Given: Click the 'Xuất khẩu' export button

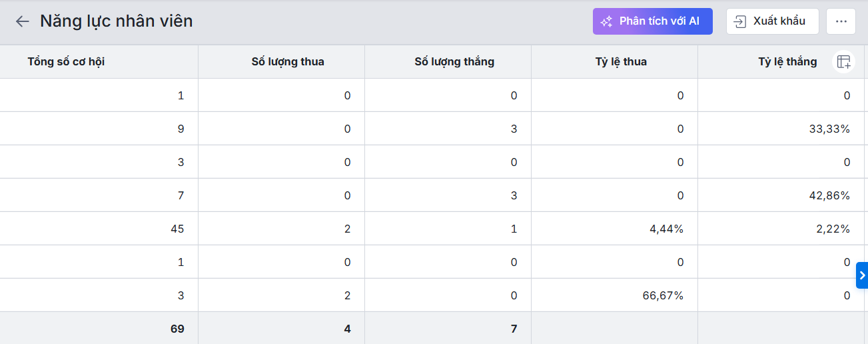Looking at the screenshot, I should point(772,21).
